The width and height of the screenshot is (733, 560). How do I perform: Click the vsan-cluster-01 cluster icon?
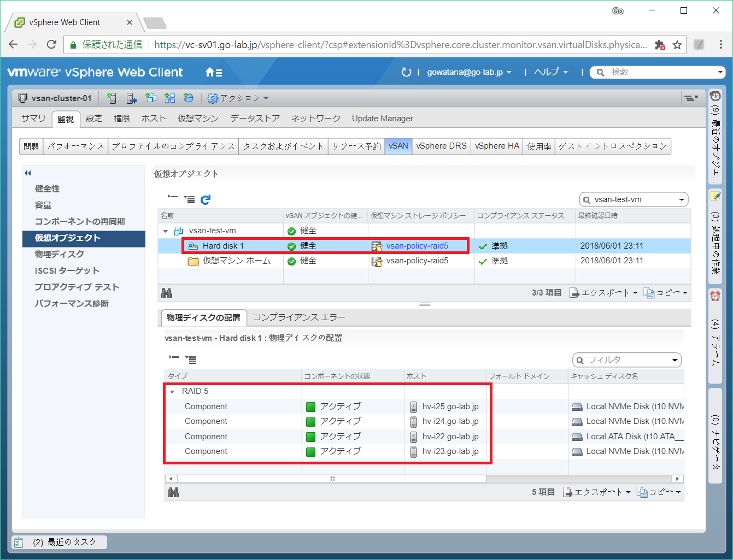[22, 98]
